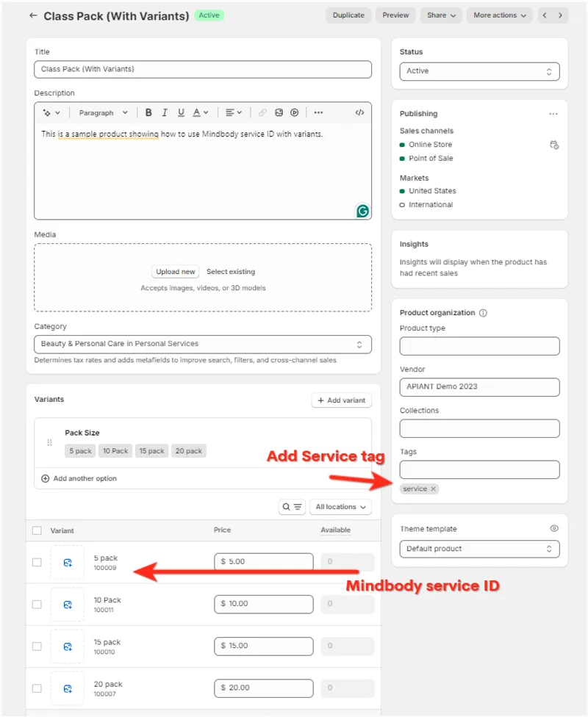Viewport: 588px width, 717px height.
Task: Click search and filter variants icon
Action: [292, 507]
